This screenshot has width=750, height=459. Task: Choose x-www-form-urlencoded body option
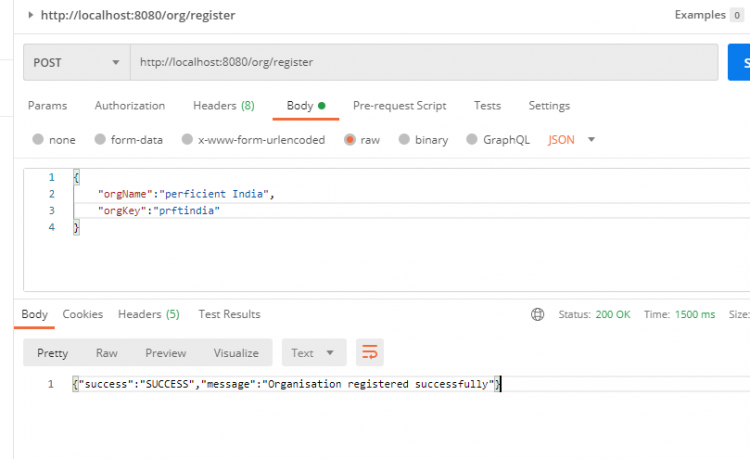coord(187,140)
